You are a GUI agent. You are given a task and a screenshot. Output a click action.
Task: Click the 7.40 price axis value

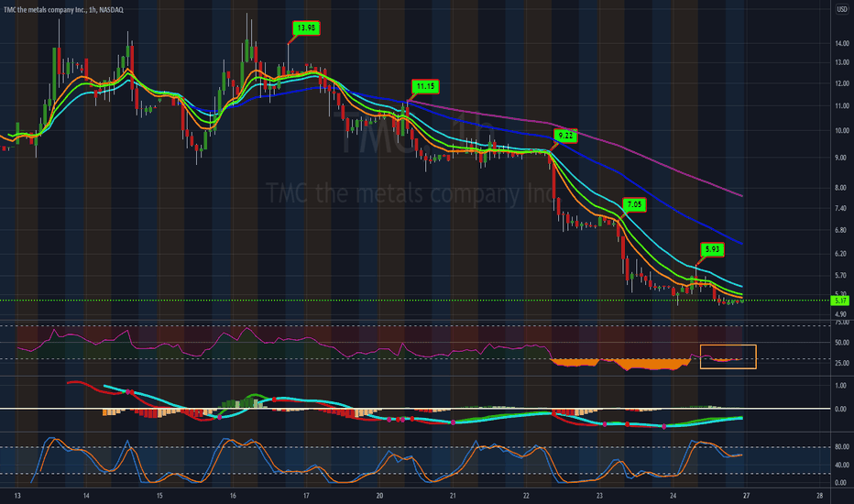click(x=841, y=208)
